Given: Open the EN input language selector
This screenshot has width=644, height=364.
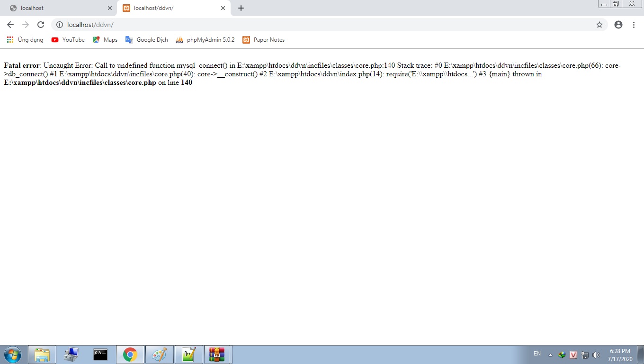Looking at the screenshot, I should pyautogui.click(x=537, y=354).
